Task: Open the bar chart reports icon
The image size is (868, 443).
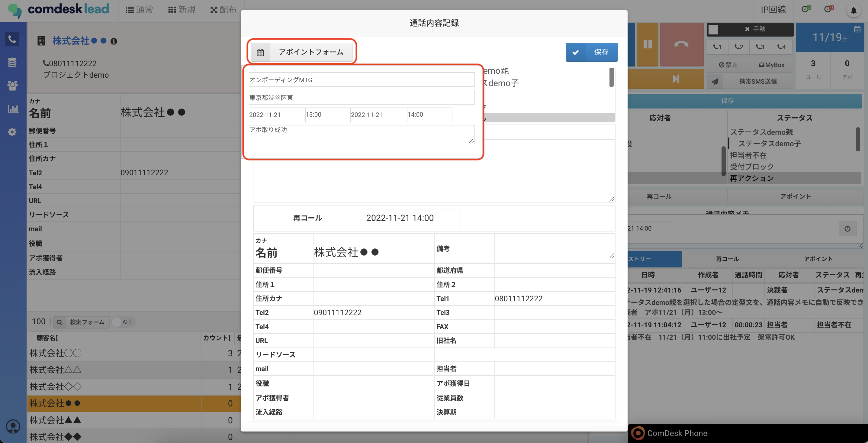Action: (13, 109)
